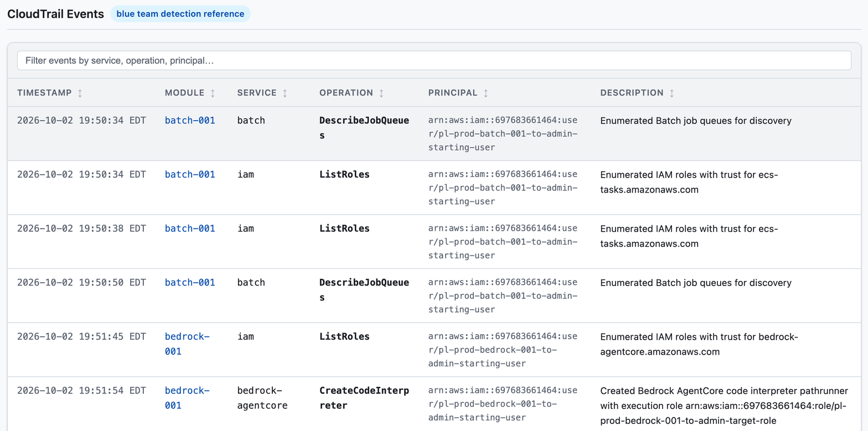Viewport: 868px width, 431px height.
Task: Click principal ARN in 19:50:38 row
Action: pyautogui.click(x=503, y=242)
